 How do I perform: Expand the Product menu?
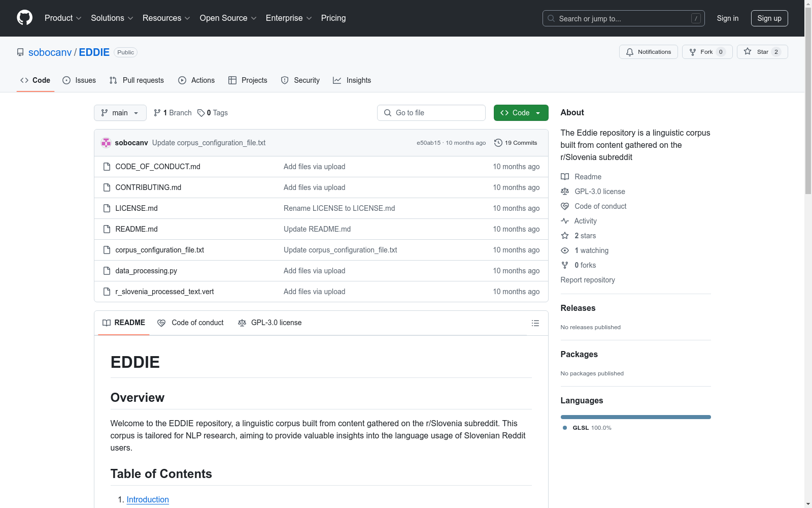[x=63, y=18]
